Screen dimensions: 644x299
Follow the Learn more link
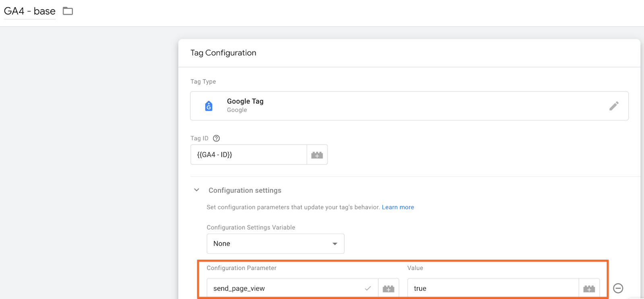[x=398, y=207]
